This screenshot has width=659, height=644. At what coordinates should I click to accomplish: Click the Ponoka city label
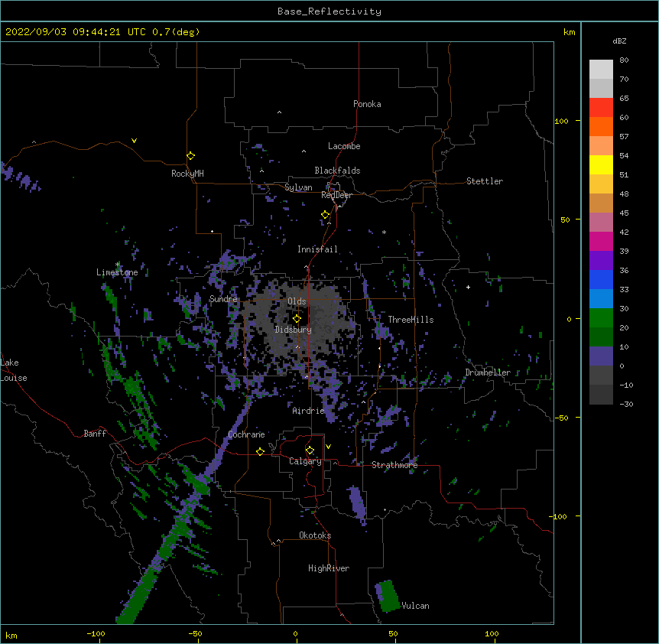tap(367, 104)
